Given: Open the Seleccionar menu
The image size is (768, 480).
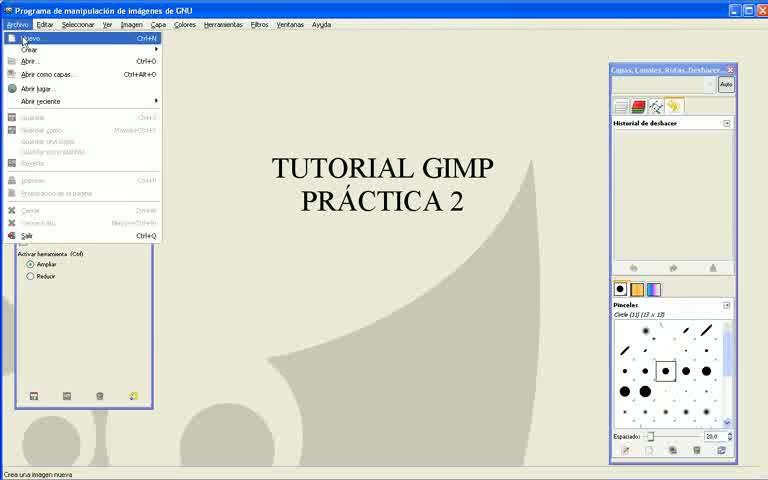Looking at the screenshot, I should (78, 24).
